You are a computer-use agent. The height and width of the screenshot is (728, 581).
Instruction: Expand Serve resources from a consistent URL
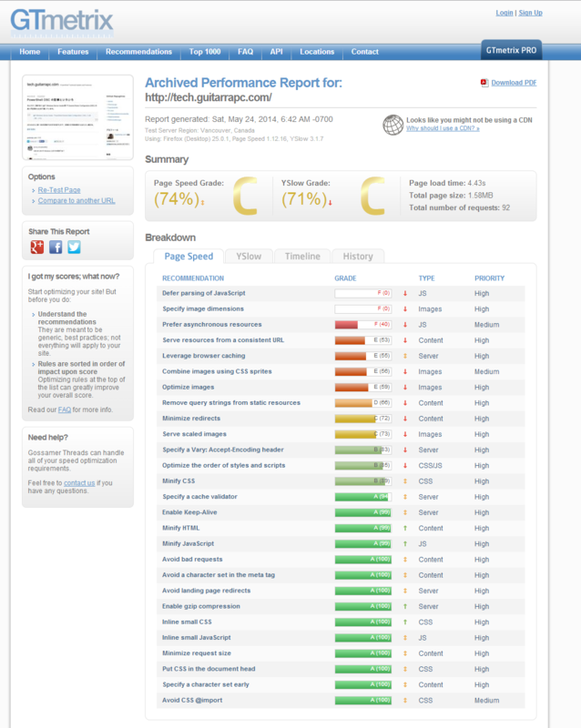click(x=223, y=339)
